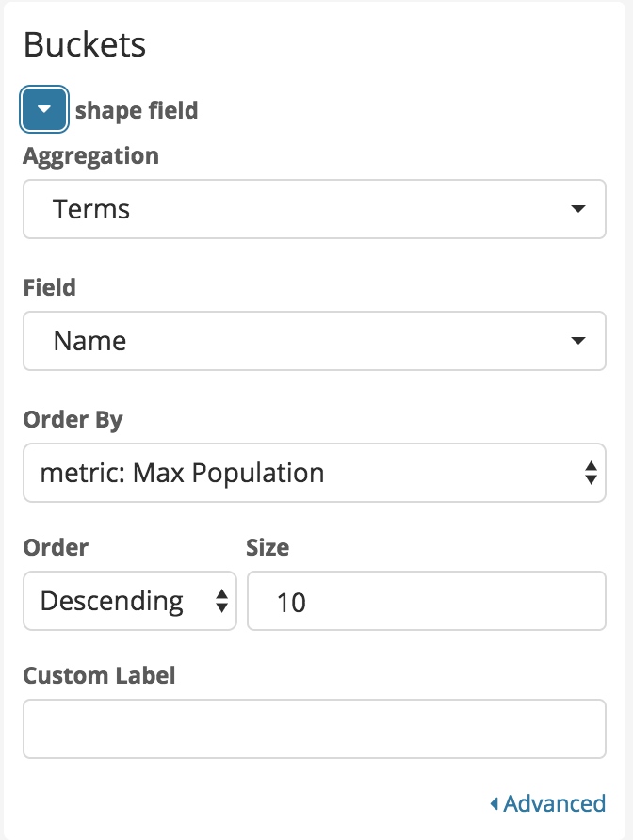633x840 pixels.
Task: Click the Custom Label caption
Action: click(99, 675)
